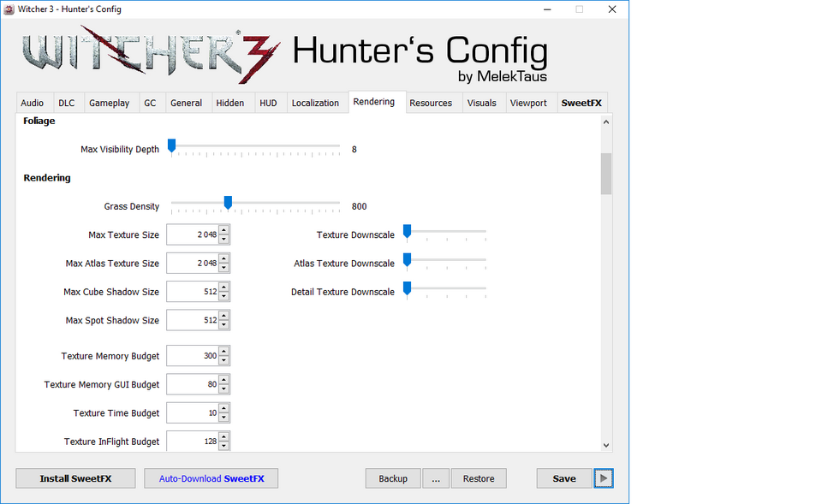Image resolution: width=822 pixels, height=504 pixels.
Task: Increase Max Spot Shadow Size with up arrow
Action: (x=223, y=316)
